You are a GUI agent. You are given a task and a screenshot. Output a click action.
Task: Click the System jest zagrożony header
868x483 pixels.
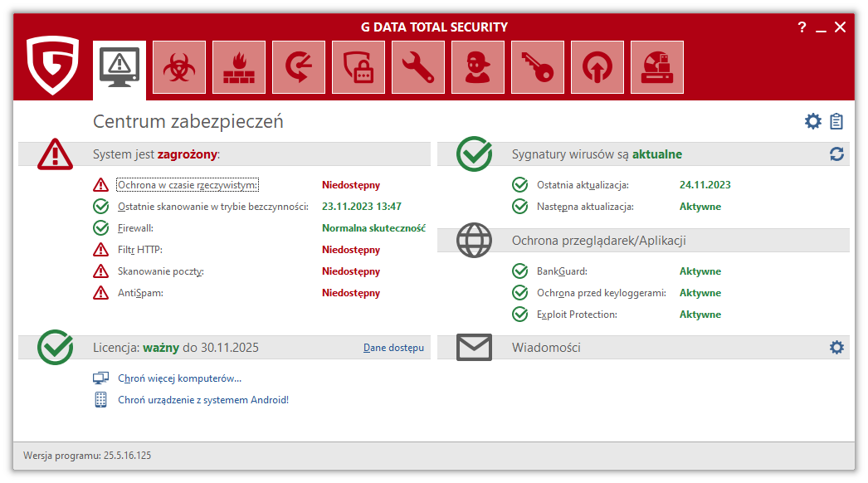pyautogui.click(x=156, y=154)
